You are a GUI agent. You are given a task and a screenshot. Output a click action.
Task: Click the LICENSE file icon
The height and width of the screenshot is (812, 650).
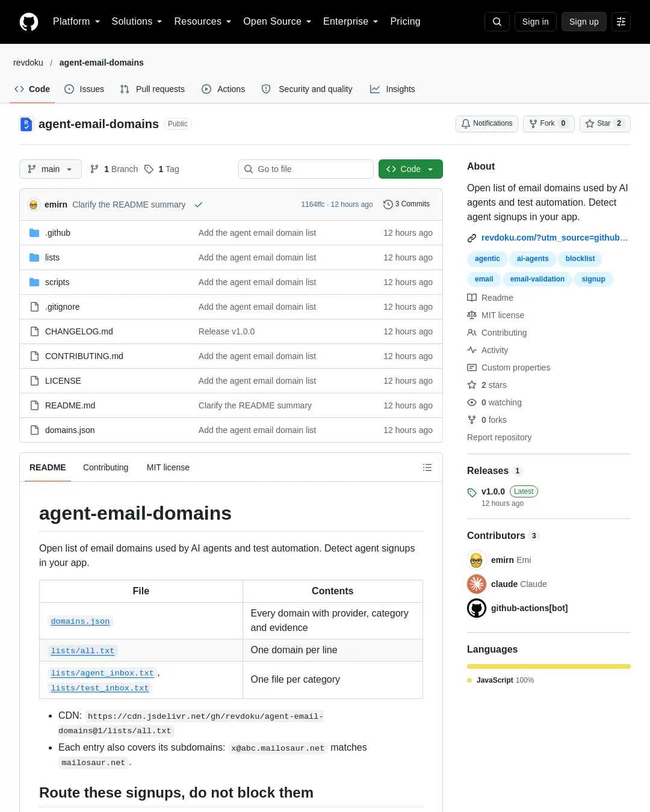coord(35,381)
